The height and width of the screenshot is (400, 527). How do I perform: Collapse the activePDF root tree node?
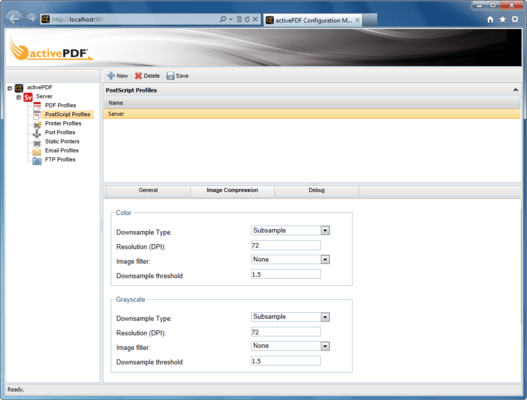(10, 88)
